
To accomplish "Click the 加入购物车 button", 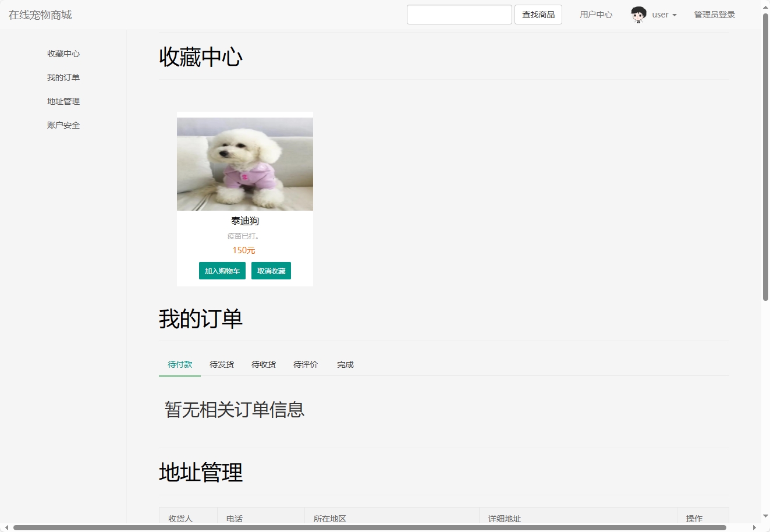I will (x=222, y=271).
